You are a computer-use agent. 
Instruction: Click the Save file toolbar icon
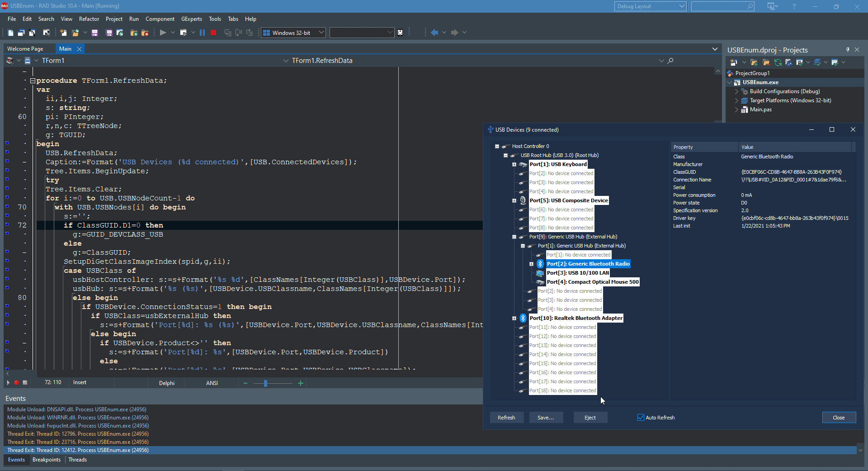(94, 33)
